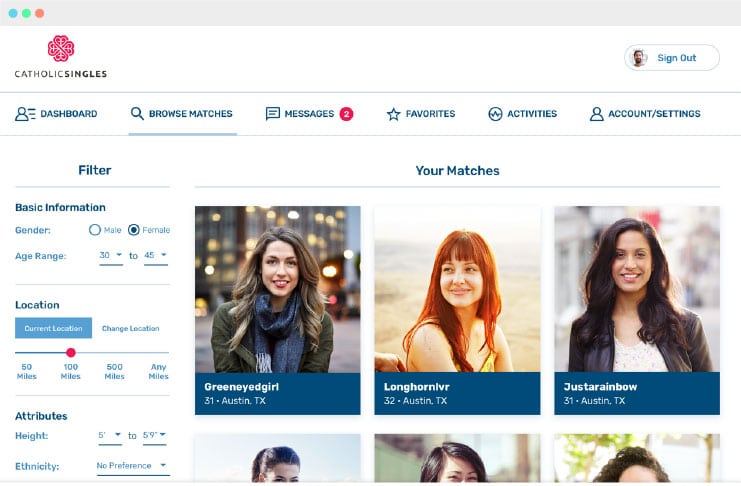Open the minimum age dropdown showing 30

pyautogui.click(x=111, y=256)
